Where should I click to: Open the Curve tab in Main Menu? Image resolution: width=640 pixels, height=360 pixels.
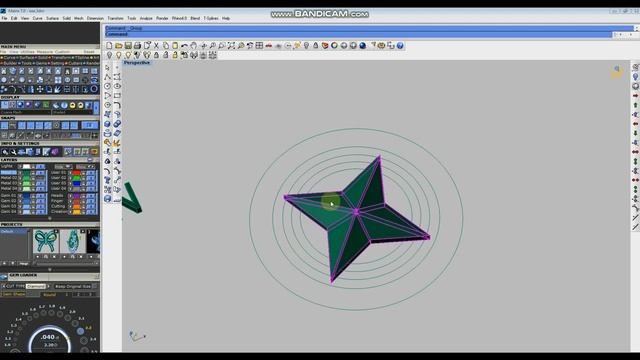tap(9, 58)
